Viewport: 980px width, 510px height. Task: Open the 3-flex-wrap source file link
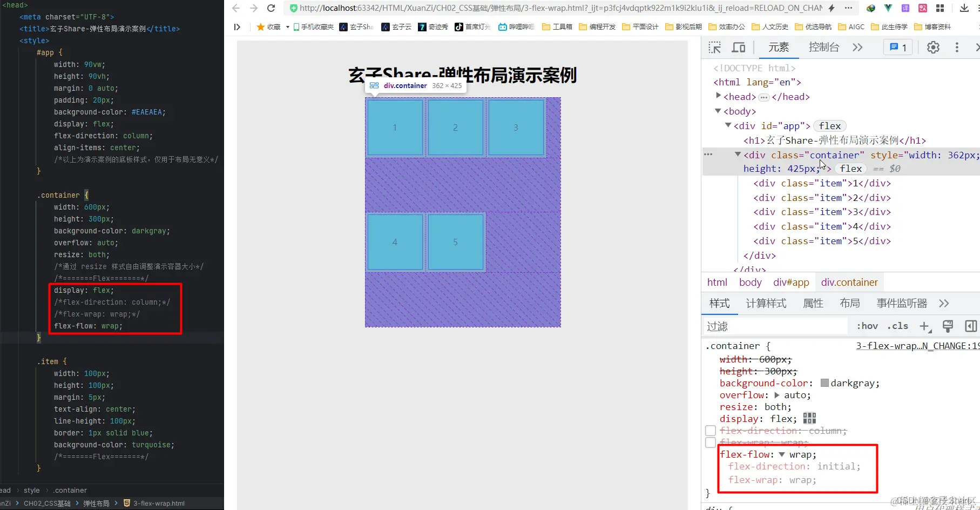point(917,346)
